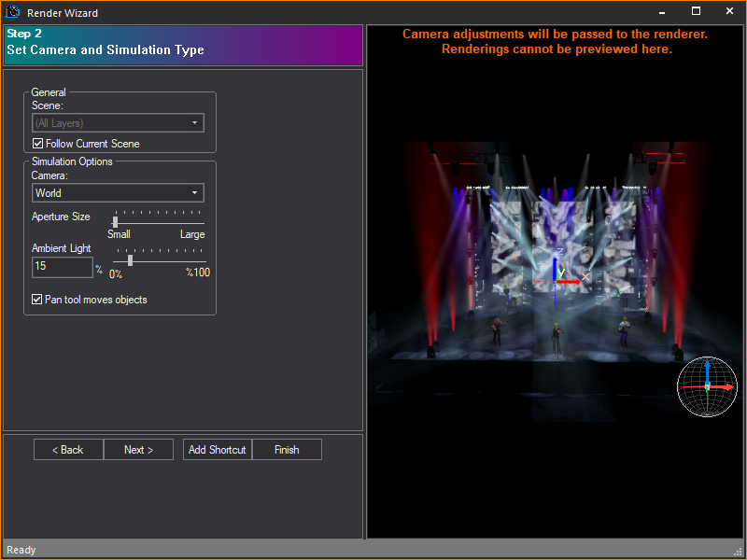Screen dimensions: 747x560
Task: Click the orientation sphere in the viewport corner
Action: [x=708, y=385]
